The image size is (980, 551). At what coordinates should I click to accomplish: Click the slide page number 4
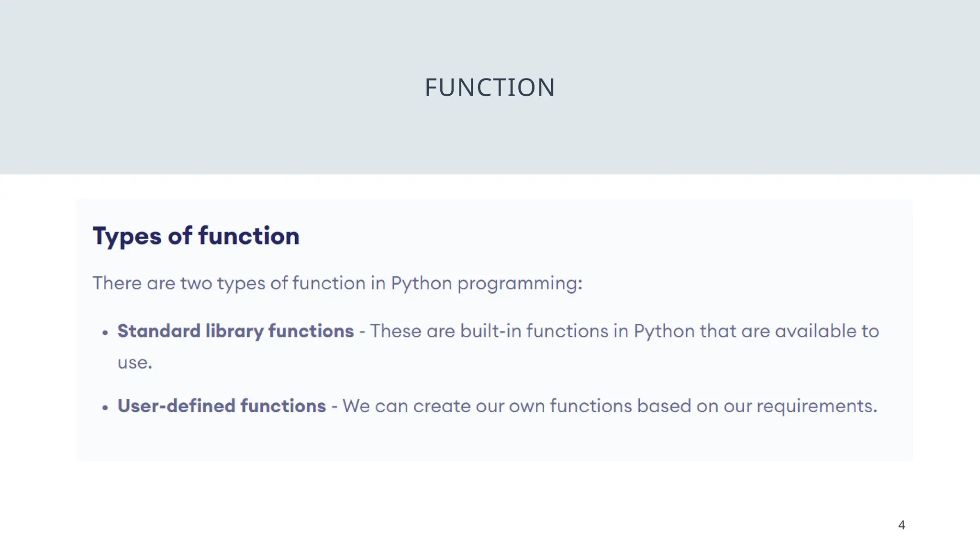902,525
